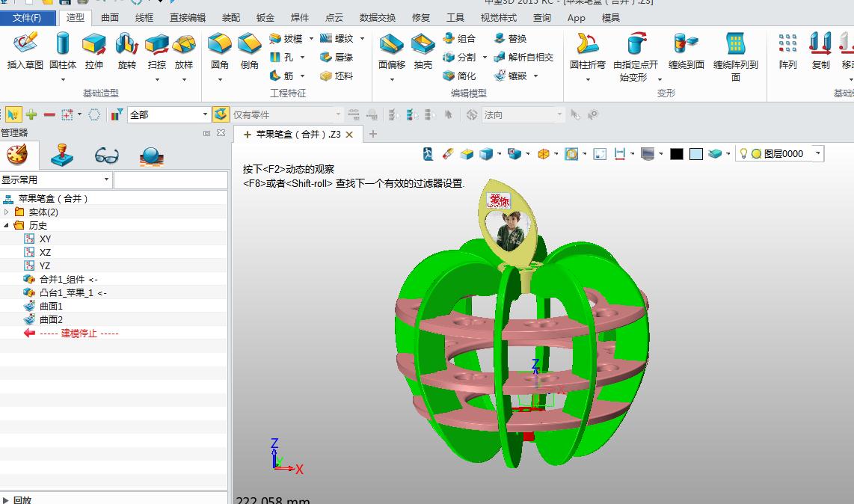Open the 钣金 ribbon tab
The width and height of the screenshot is (854, 504).
click(265, 18)
